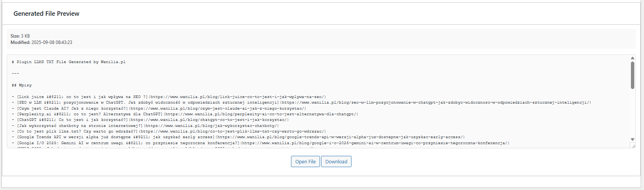Click the preview scrollbar down arrow
The height and width of the screenshot is (190, 644).
pos(632,139)
